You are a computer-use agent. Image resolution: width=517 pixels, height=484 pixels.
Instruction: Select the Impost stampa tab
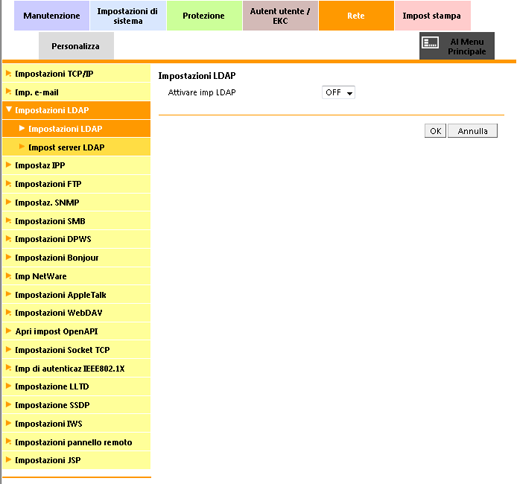pyautogui.click(x=432, y=16)
